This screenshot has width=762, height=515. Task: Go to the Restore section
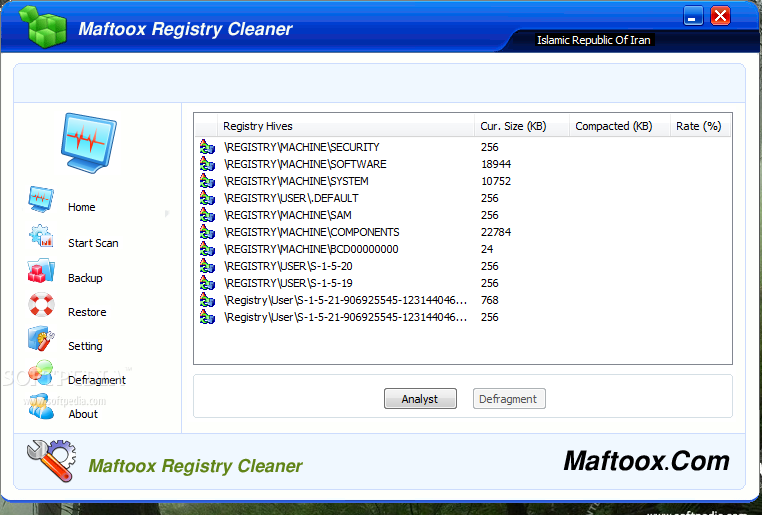tap(87, 312)
